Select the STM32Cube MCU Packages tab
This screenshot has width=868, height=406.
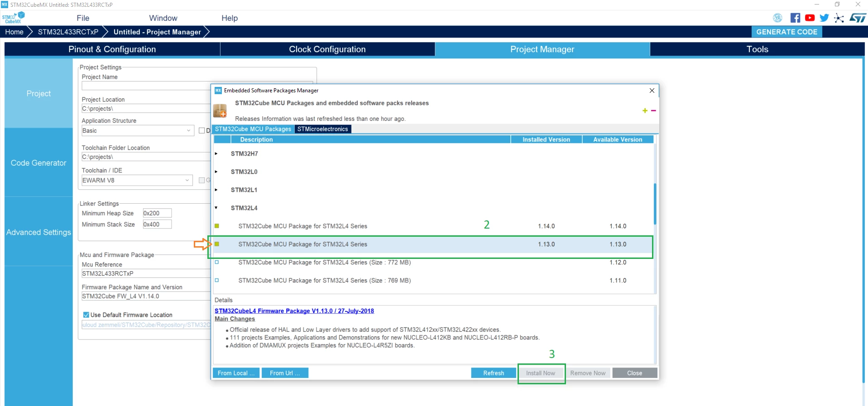(253, 129)
